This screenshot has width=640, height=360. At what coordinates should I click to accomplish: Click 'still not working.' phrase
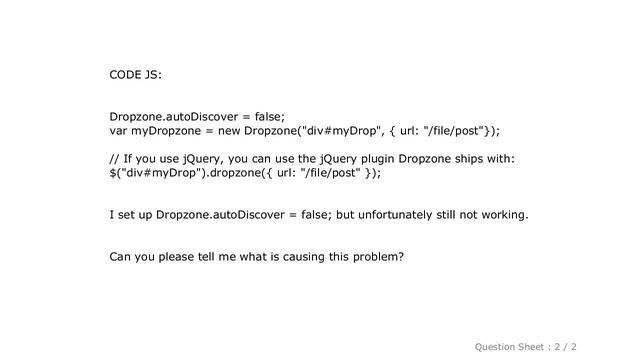[482, 215]
